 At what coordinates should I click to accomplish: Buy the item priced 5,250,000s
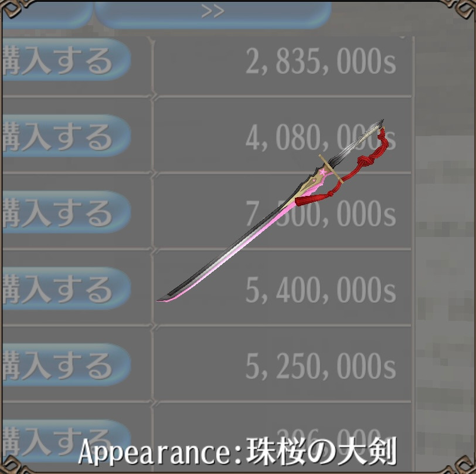point(67,365)
